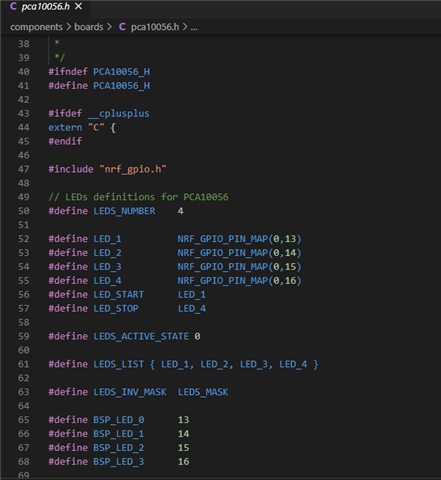441x480 pixels.
Task: Click the __cplusplus identifier on line 43
Action: pos(119,113)
